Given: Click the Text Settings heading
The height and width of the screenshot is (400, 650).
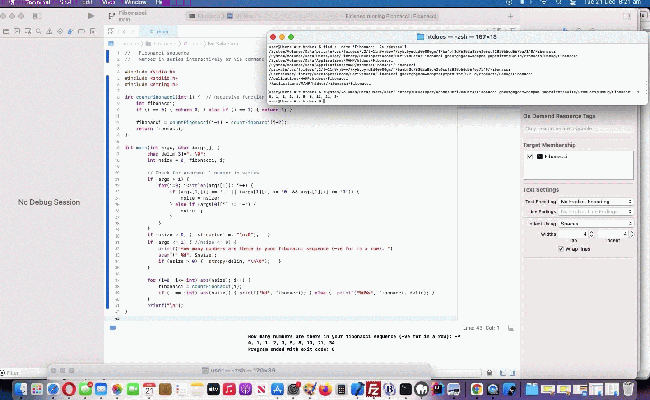Looking at the screenshot, I should (541, 189).
